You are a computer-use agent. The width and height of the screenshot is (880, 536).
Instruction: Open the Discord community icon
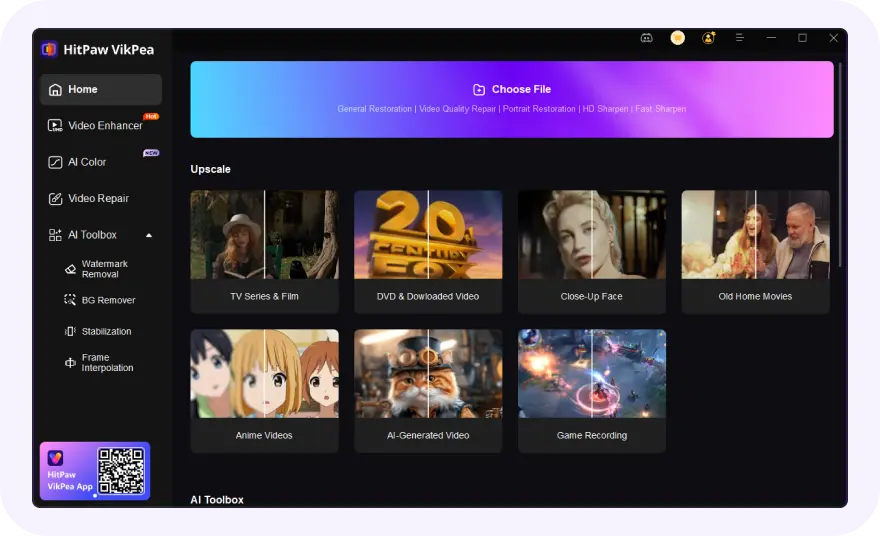click(x=646, y=38)
